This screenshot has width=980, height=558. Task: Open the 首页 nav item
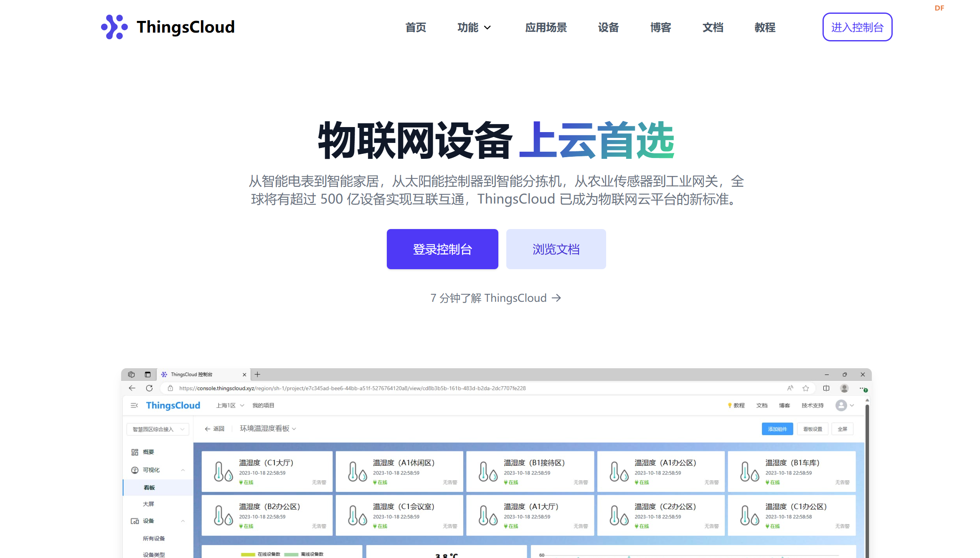click(x=416, y=28)
